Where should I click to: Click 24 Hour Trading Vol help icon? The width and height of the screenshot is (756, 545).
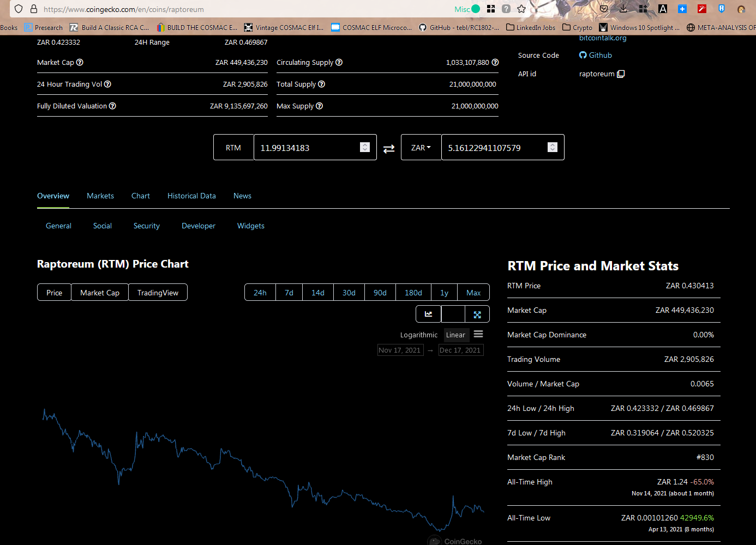[107, 84]
